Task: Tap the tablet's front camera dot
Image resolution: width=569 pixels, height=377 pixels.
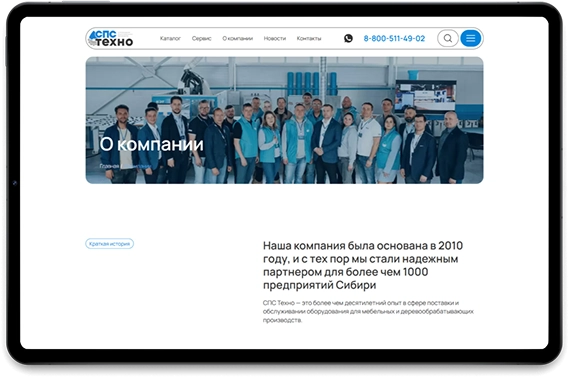Action: click(x=15, y=183)
